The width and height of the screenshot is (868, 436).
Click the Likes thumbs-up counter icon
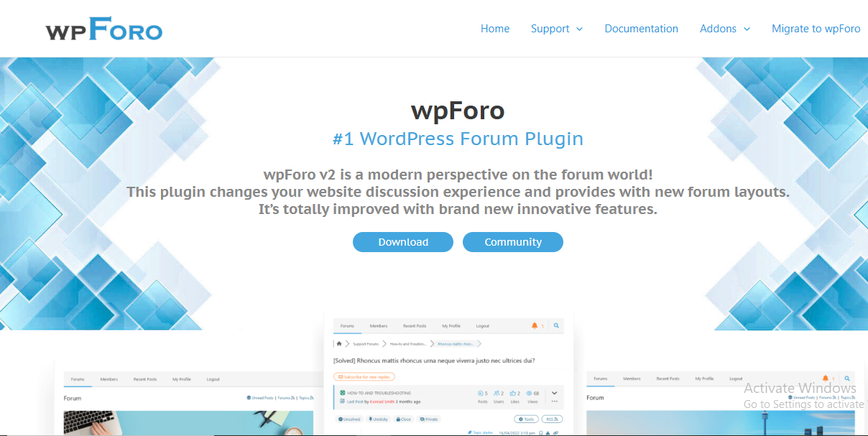(513, 393)
